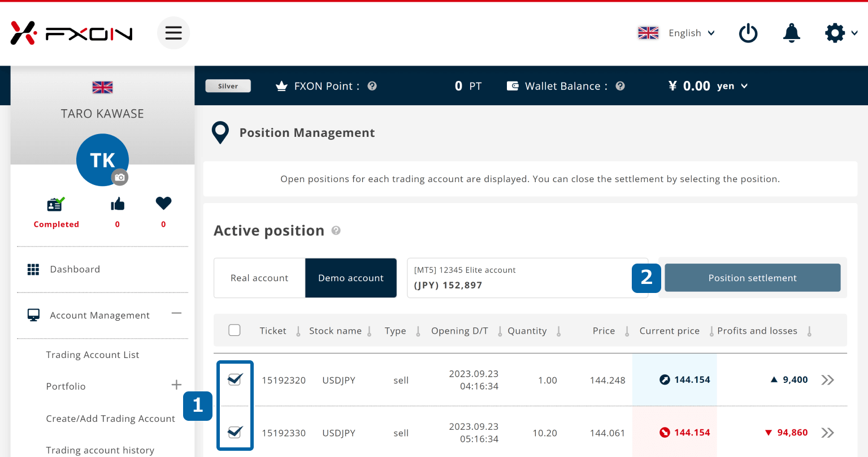
Task: Click the Silver rank badge
Action: [228, 86]
